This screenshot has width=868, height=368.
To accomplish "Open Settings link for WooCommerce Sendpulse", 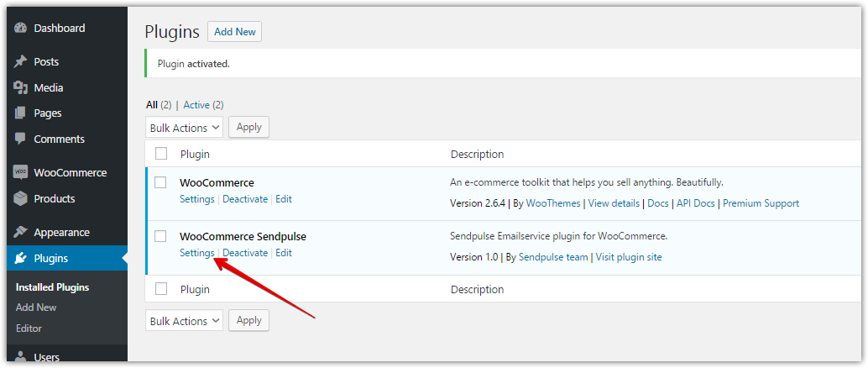I will tap(196, 253).
